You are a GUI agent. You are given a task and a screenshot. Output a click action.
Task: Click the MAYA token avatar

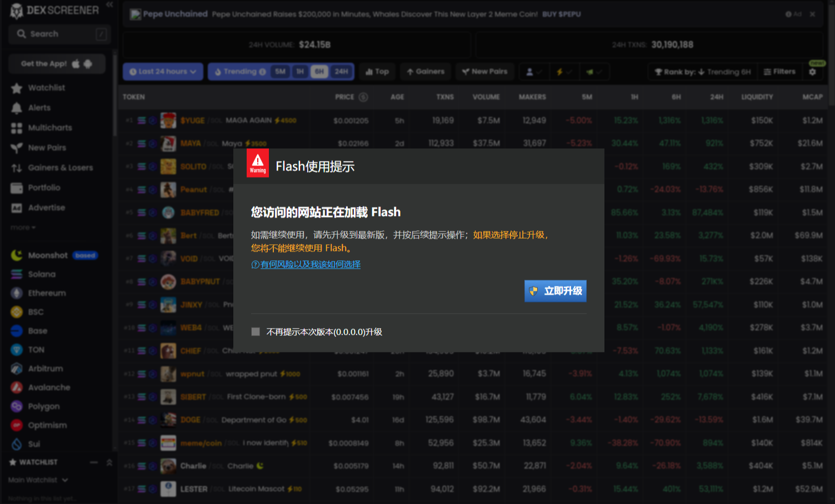pos(168,143)
